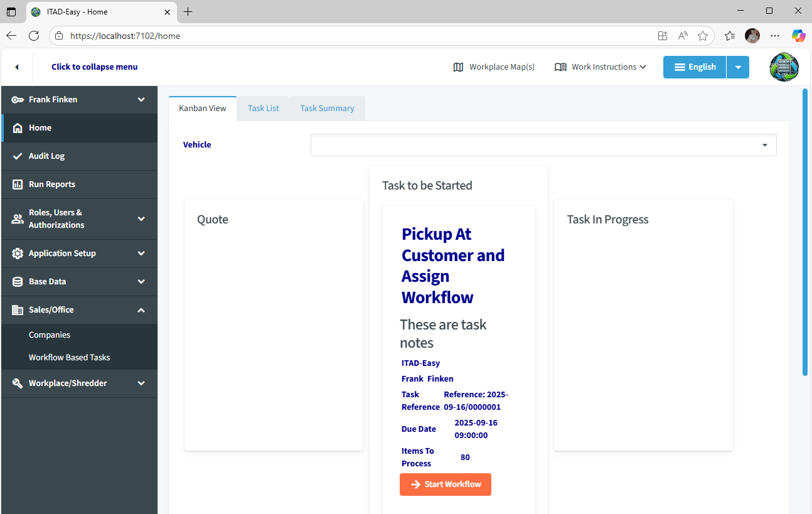
Task: Switch to the Task List tab
Action: click(x=264, y=109)
